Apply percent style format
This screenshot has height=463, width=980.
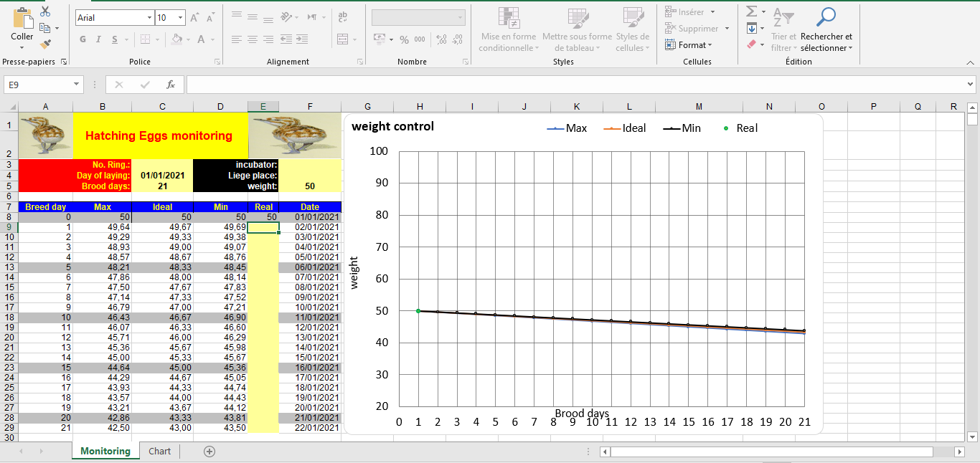[x=404, y=39]
